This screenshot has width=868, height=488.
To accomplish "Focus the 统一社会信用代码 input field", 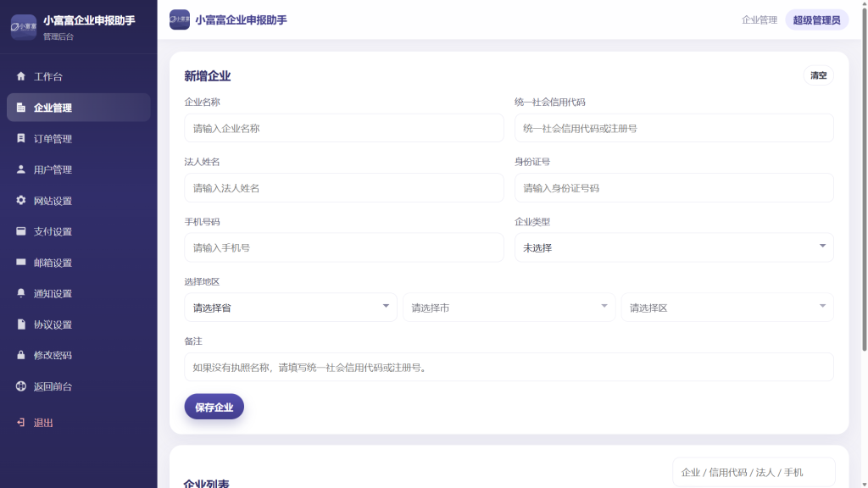I will point(674,128).
